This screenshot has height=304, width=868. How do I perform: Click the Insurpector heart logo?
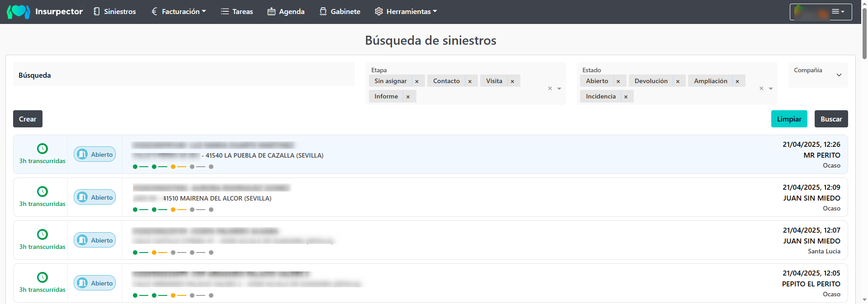click(x=19, y=12)
